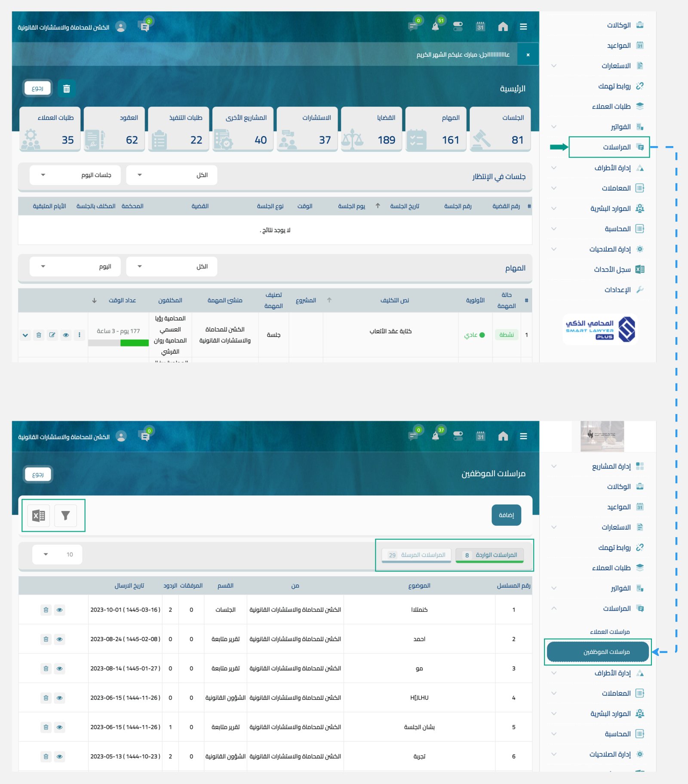Click رجوع button on مراسلات الموظفين page
Screen dimensions: 688x784
pyautogui.click(x=38, y=474)
